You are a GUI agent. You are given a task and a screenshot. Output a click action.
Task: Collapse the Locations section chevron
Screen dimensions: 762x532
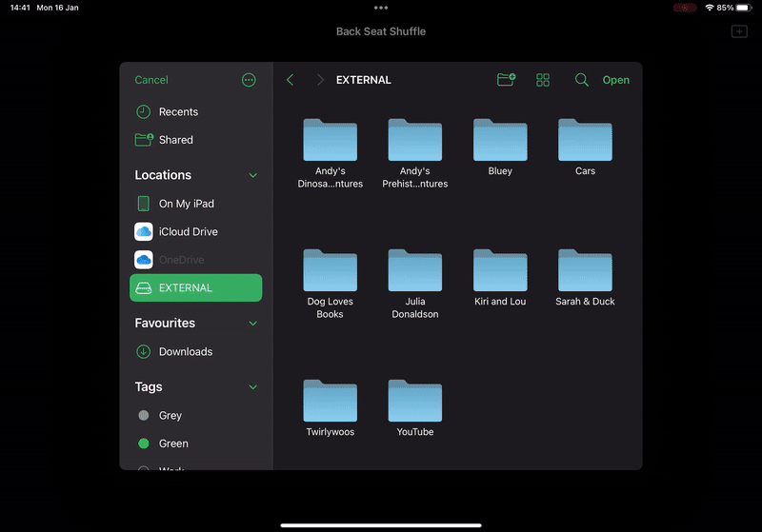click(x=253, y=175)
